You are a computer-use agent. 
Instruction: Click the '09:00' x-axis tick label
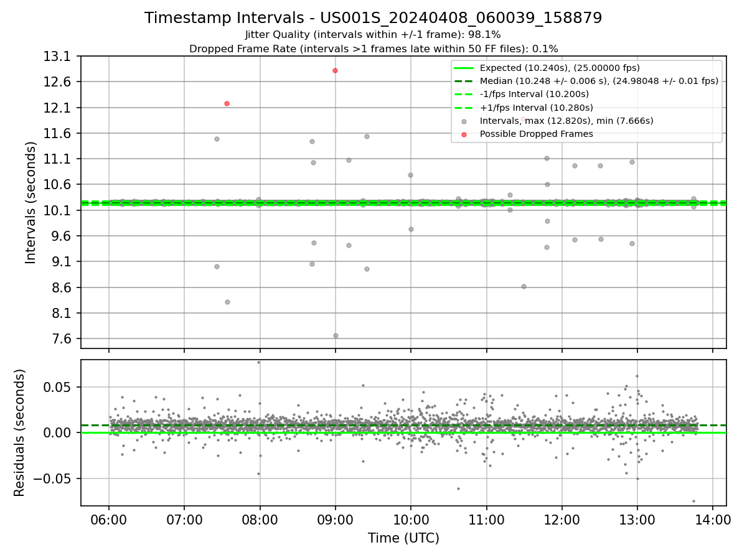click(x=336, y=519)
